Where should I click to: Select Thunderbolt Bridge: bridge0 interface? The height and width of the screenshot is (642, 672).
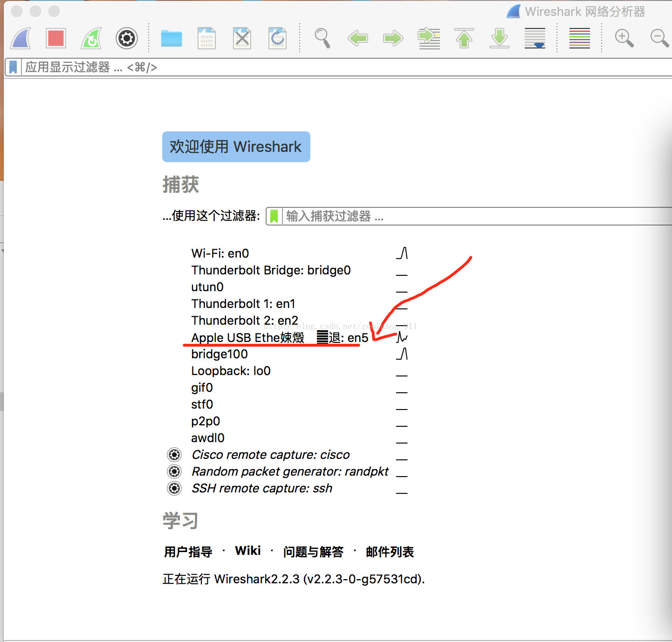[271, 270]
